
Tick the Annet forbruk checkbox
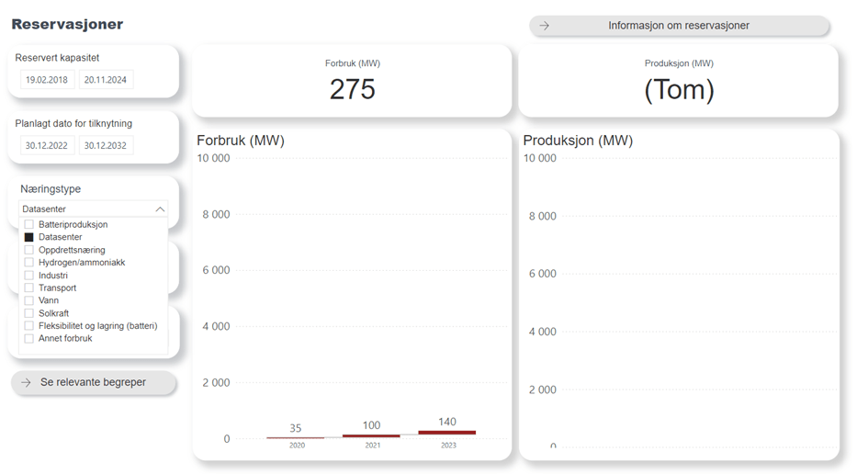click(x=29, y=339)
